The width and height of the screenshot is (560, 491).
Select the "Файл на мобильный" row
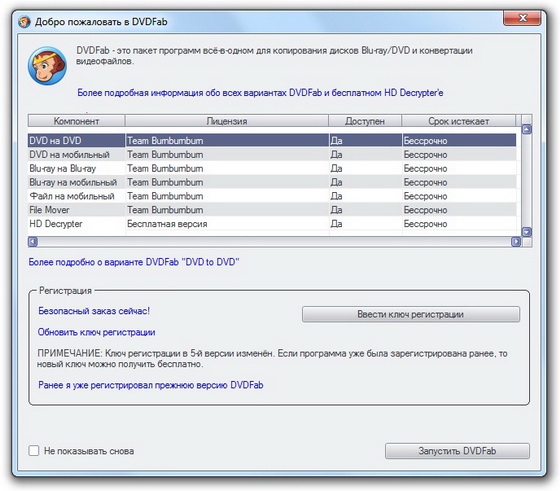point(272,196)
